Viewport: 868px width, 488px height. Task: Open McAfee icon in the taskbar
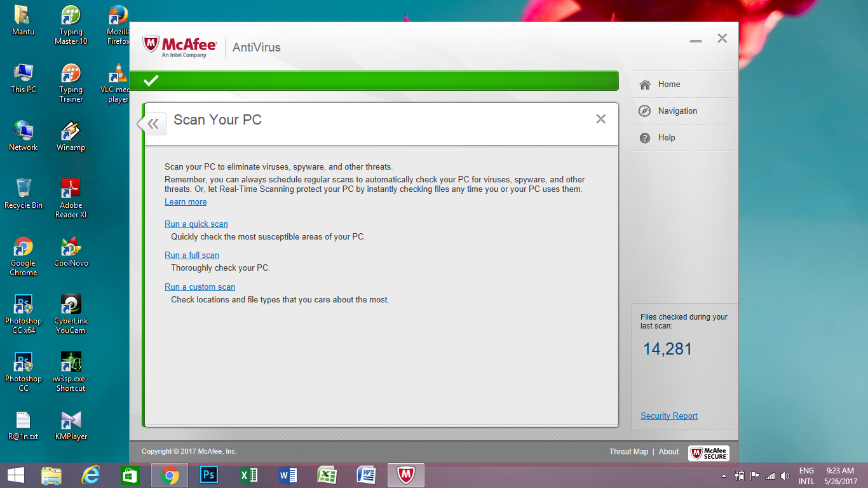(x=405, y=475)
